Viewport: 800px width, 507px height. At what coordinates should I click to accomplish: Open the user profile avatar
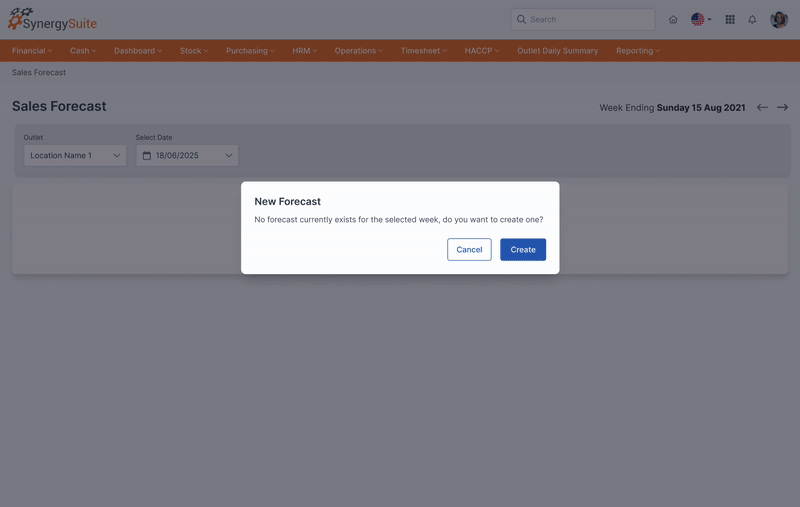(779, 19)
